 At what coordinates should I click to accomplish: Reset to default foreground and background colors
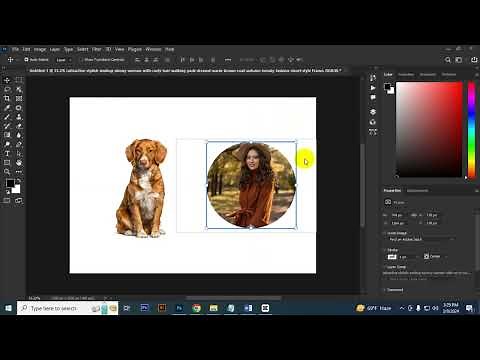pos(8,191)
